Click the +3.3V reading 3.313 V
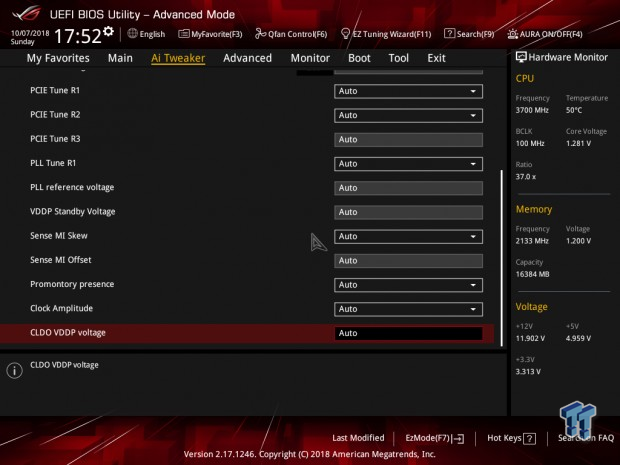The width and height of the screenshot is (620, 465). pyautogui.click(x=528, y=372)
